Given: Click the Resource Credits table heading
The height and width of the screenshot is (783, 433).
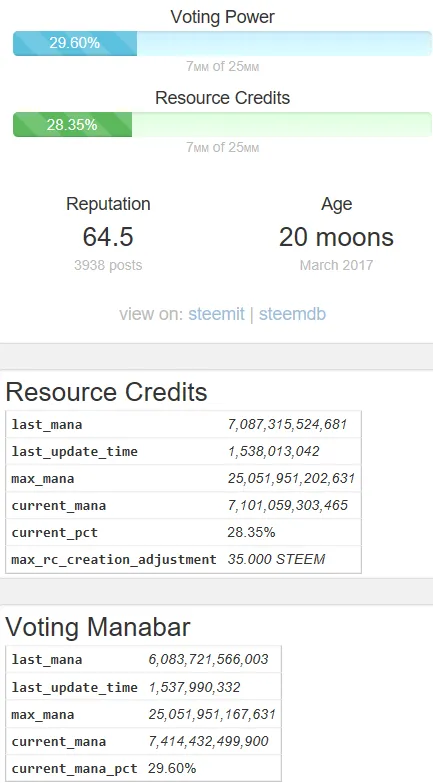Looking at the screenshot, I should [106, 392].
